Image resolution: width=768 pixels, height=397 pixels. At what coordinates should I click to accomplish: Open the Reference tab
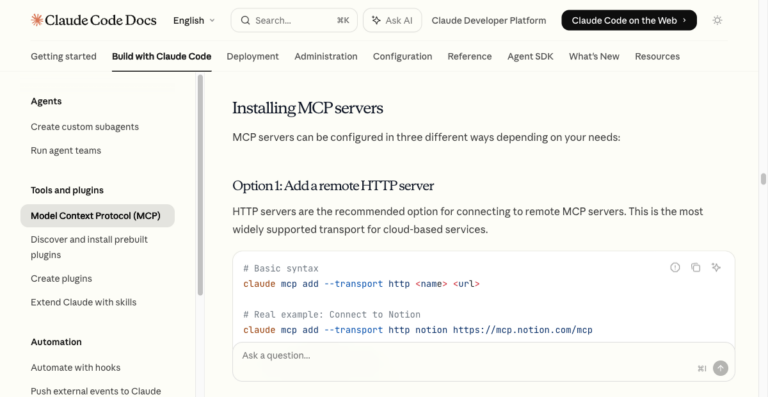(x=470, y=56)
